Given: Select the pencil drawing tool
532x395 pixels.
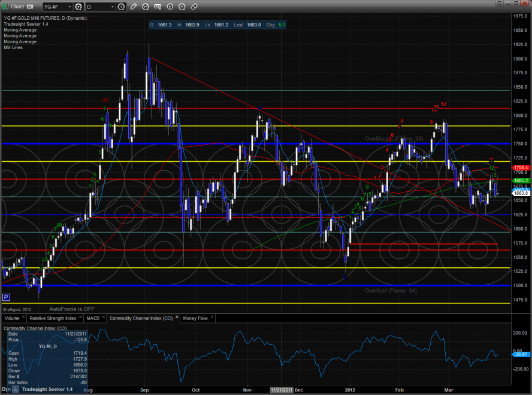Looking at the screenshot, I should [x=133, y=7].
